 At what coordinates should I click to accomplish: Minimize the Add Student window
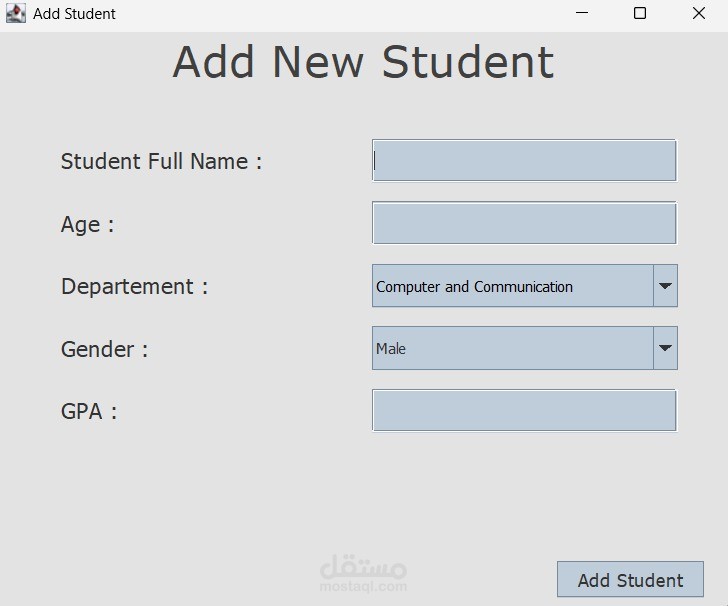tap(582, 14)
